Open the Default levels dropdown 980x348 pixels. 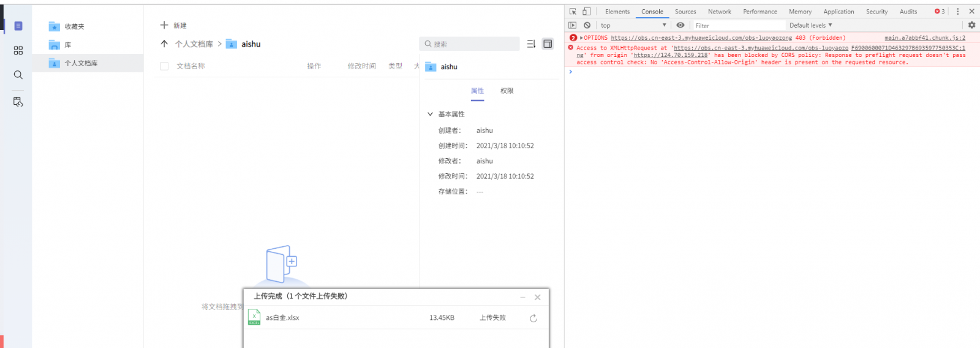811,25
